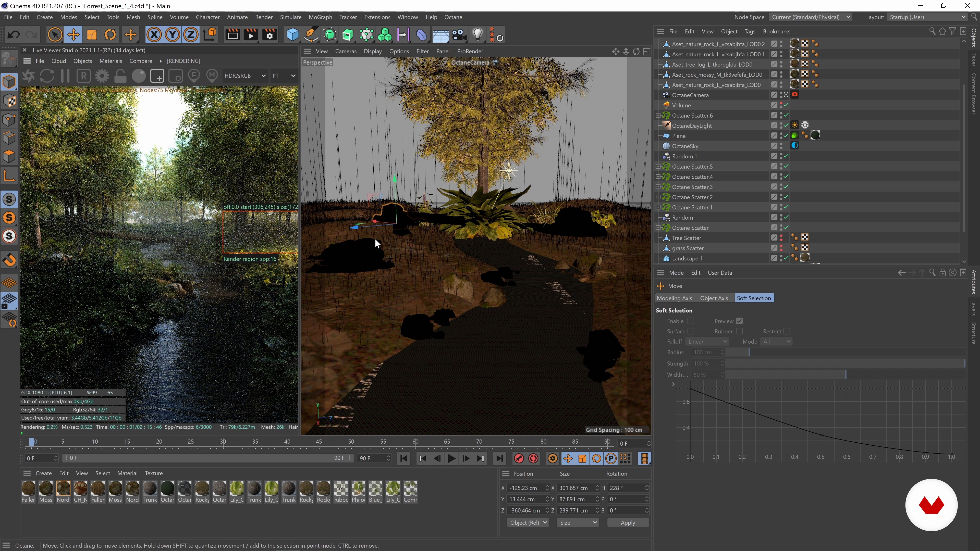Toggle Y axis lock
Screen dimensions: 980x551
pos(172,35)
